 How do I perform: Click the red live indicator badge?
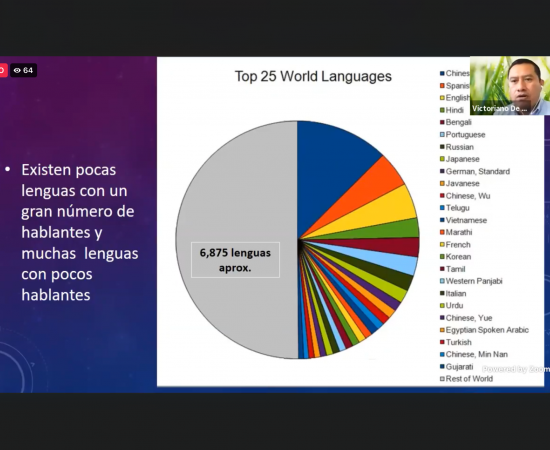coord(2,70)
